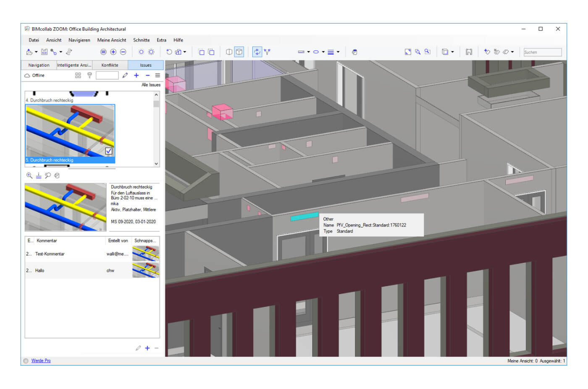The width and height of the screenshot is (588, 389).
Task: Click the Werde Pro link
Action: 41,360
